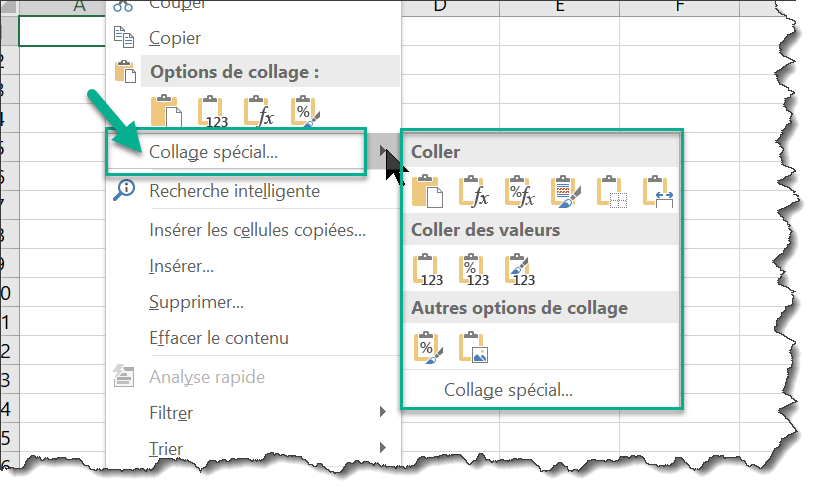Click the Copier pages icon
Viewport: 820px width, 497px height.
click(124, 37)
